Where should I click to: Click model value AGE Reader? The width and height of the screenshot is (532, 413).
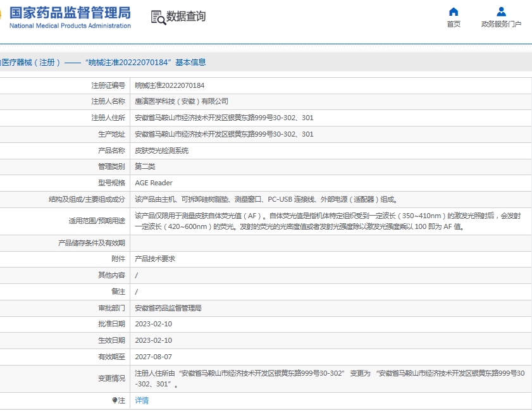(x=154, y=183)
